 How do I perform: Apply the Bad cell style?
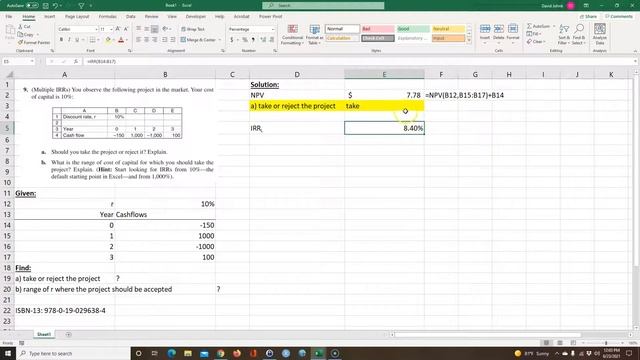coord(378,29)
